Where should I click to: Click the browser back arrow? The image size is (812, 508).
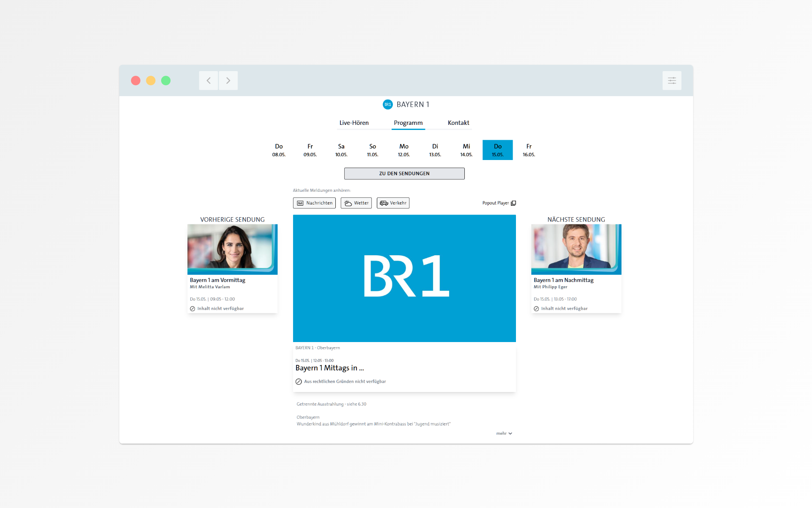click(x=208, y=80)
